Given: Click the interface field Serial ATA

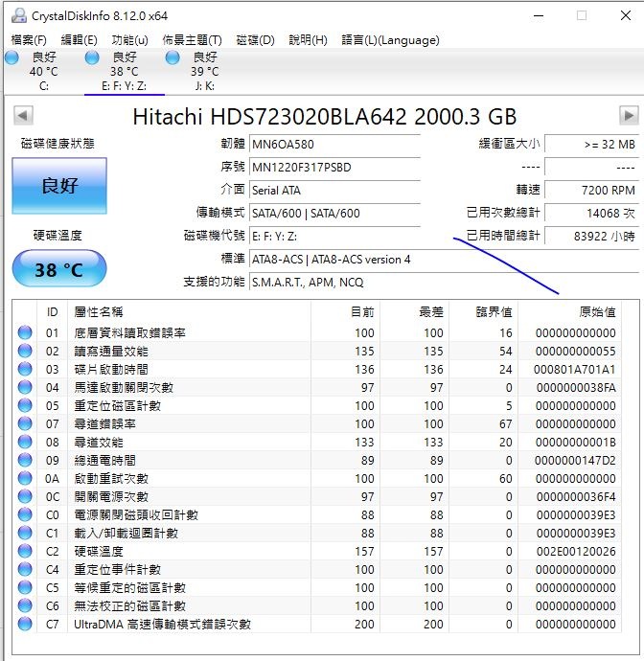Looking at the screenshot, I should click(334, 190).
